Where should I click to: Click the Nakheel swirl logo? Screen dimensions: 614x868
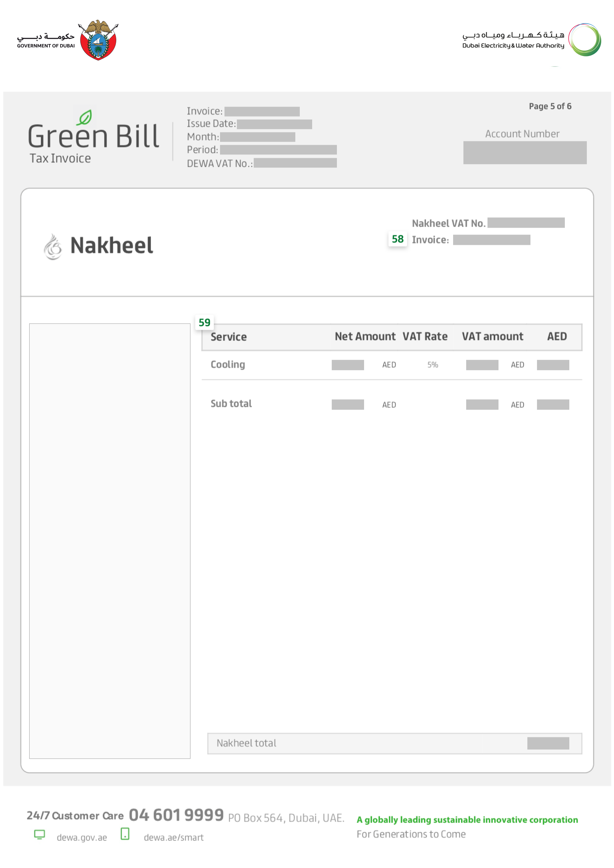(53, 247)
